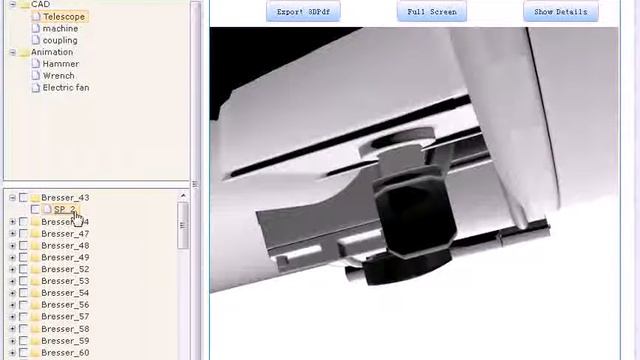The height and width of the screenshot is (360, 640).
Task: Open the Hammer animation entry
Action: tap(61, 64)
